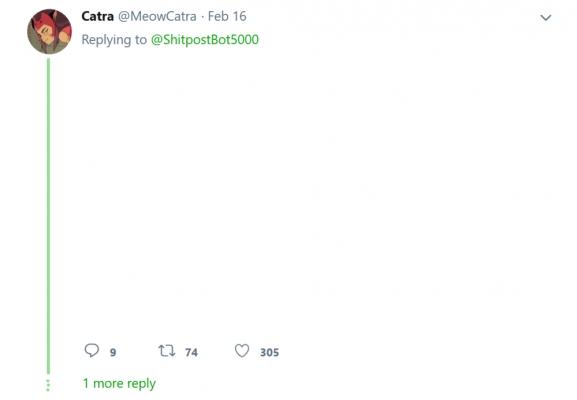This screenshot has width=577, height=400.
Task: Visit the @MeowCatra handle
Action: (x=157, y=16)
